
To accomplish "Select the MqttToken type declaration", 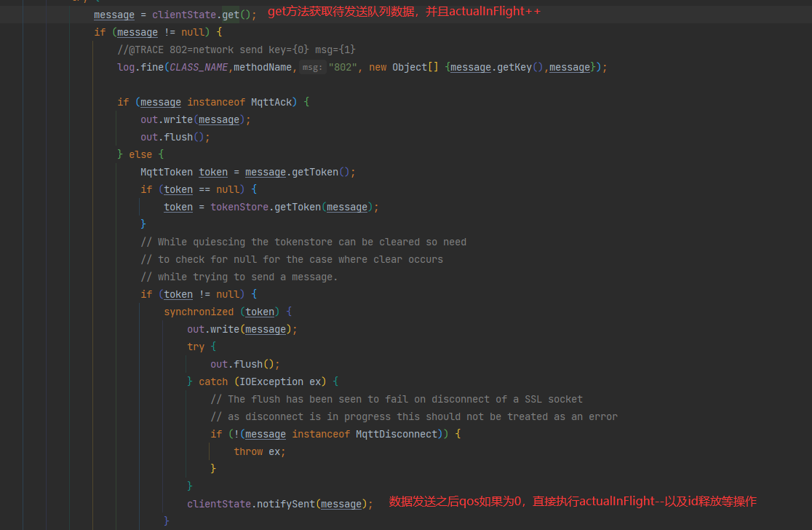I will [166, 172].
